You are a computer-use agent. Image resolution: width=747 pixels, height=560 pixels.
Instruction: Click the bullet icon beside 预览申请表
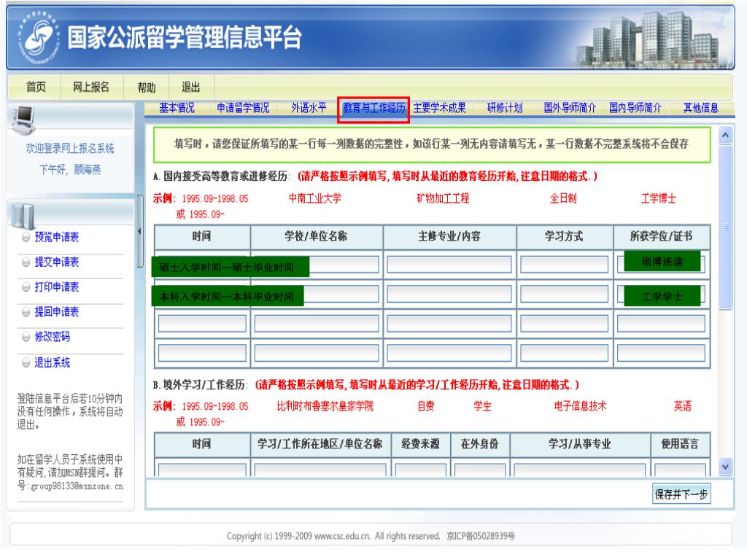pos(26,236)
